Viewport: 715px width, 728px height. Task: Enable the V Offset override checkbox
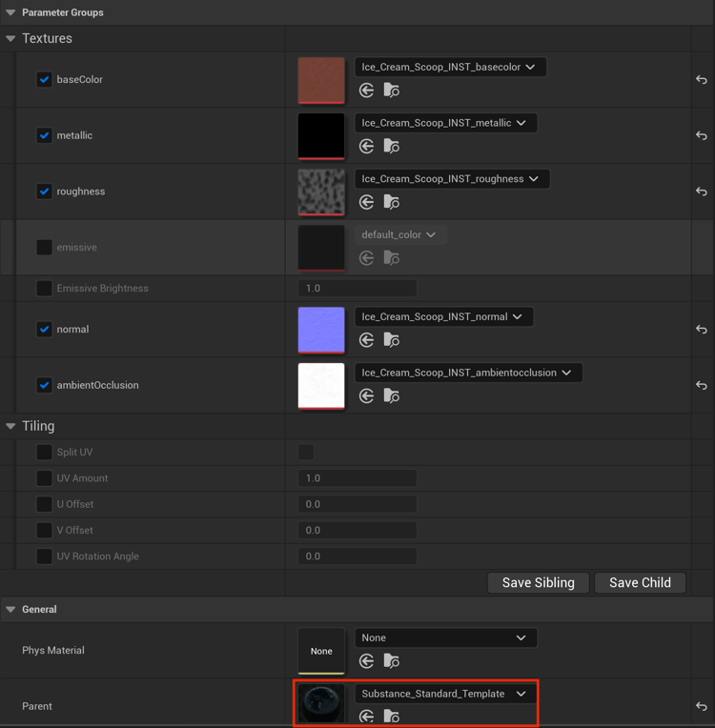click(x=44, y=530)
